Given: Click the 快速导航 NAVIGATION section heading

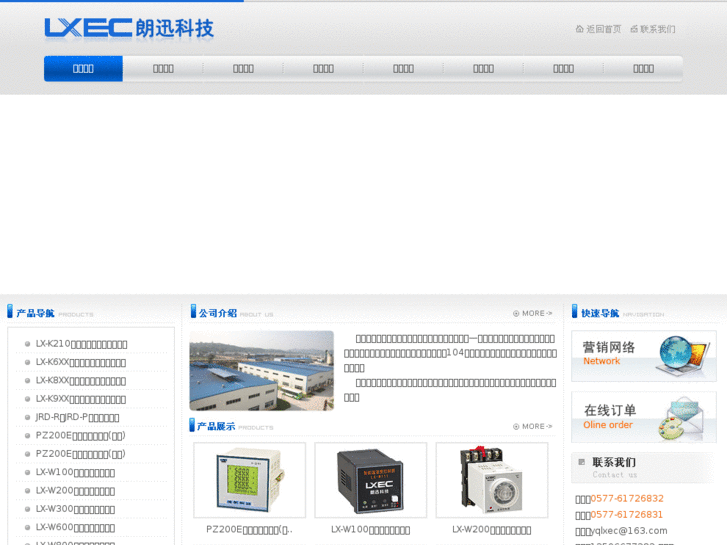Looking at the screenshot, I should click(x=618, y=313).
